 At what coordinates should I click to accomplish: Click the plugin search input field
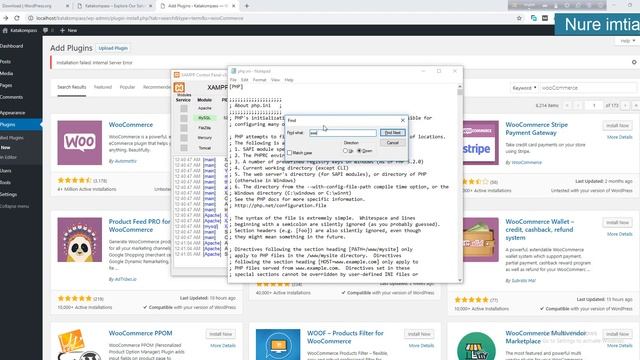click(588, 88)
